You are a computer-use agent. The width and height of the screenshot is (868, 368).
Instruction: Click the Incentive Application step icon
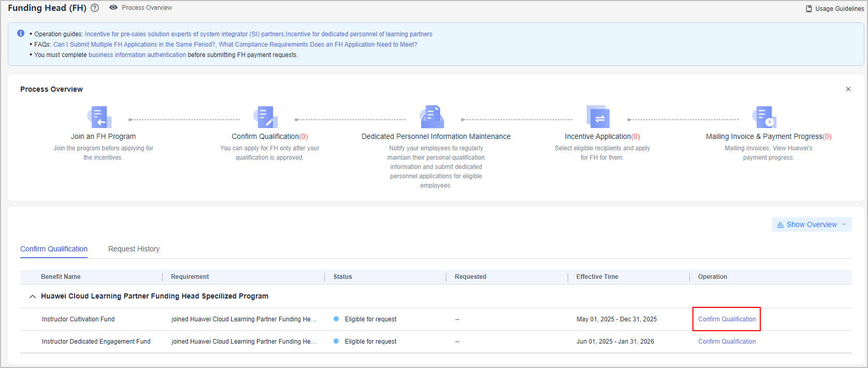598,117
